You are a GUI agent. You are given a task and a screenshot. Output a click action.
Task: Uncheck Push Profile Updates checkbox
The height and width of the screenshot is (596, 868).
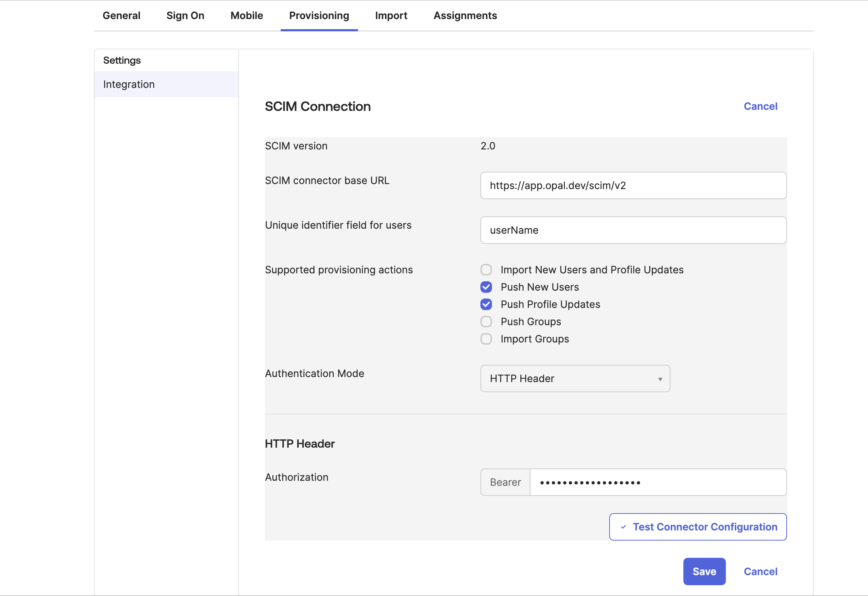486,304
